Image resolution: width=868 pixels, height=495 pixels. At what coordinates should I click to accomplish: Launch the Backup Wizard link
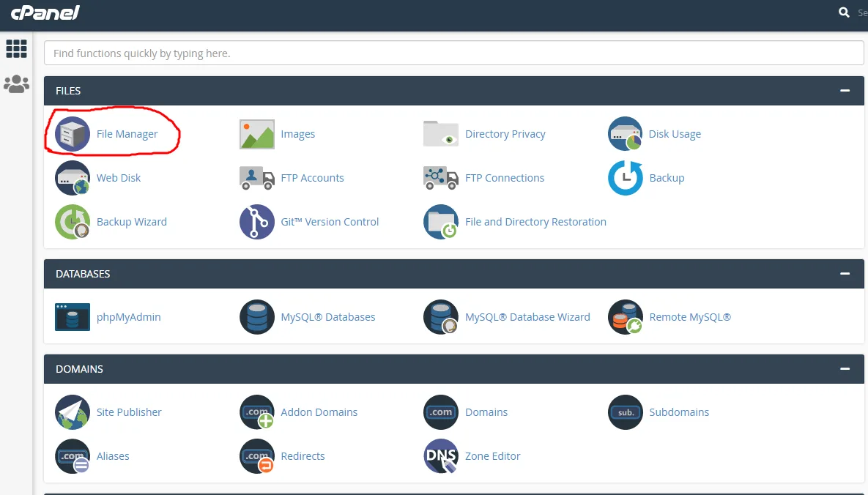132,221
